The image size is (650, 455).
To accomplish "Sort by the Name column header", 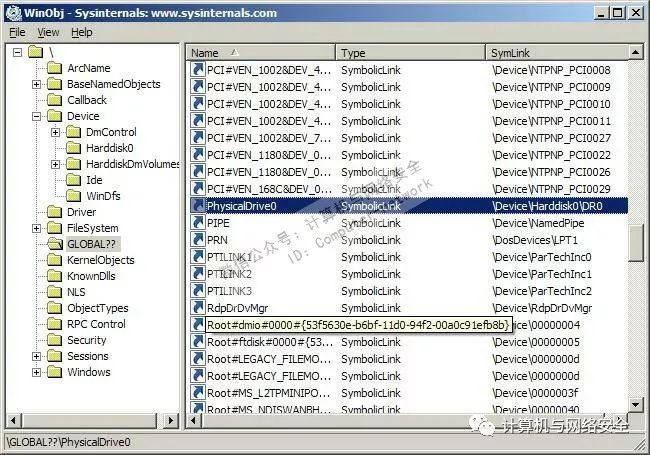I will click(x=261, y=53).
